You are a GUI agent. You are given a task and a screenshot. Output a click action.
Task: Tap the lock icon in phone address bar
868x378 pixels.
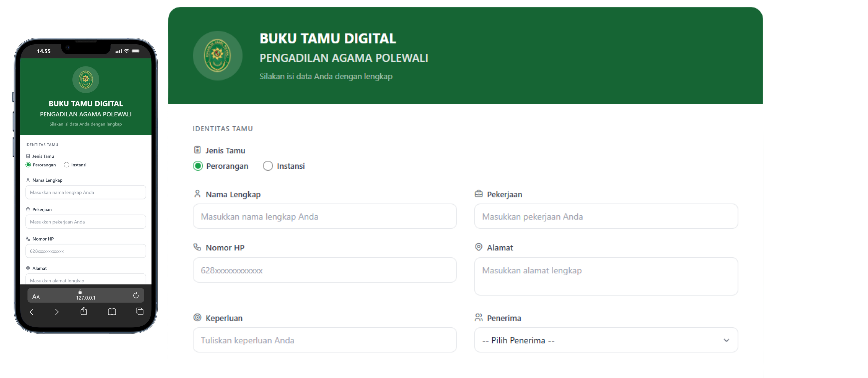click(80, 292)
